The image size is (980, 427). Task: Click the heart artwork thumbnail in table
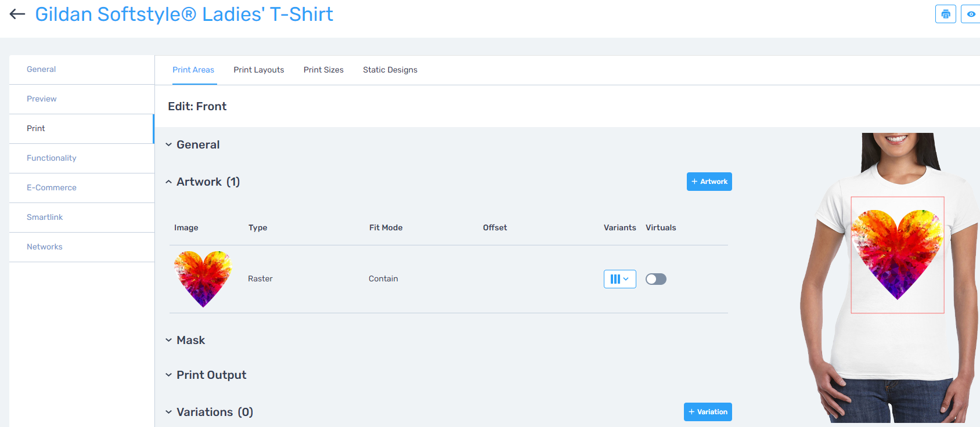click(x=203, y=279)
